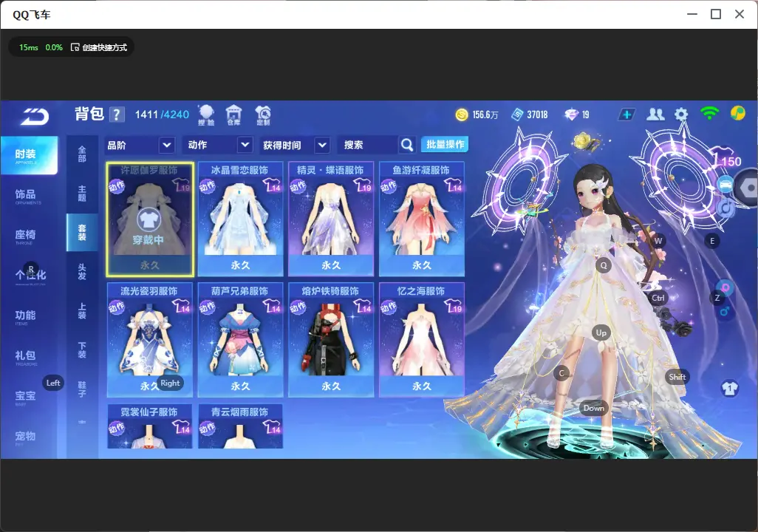Open the settings gear icon
The height and width of the screenshot is (532, 758).
click(x=681, y=115)
